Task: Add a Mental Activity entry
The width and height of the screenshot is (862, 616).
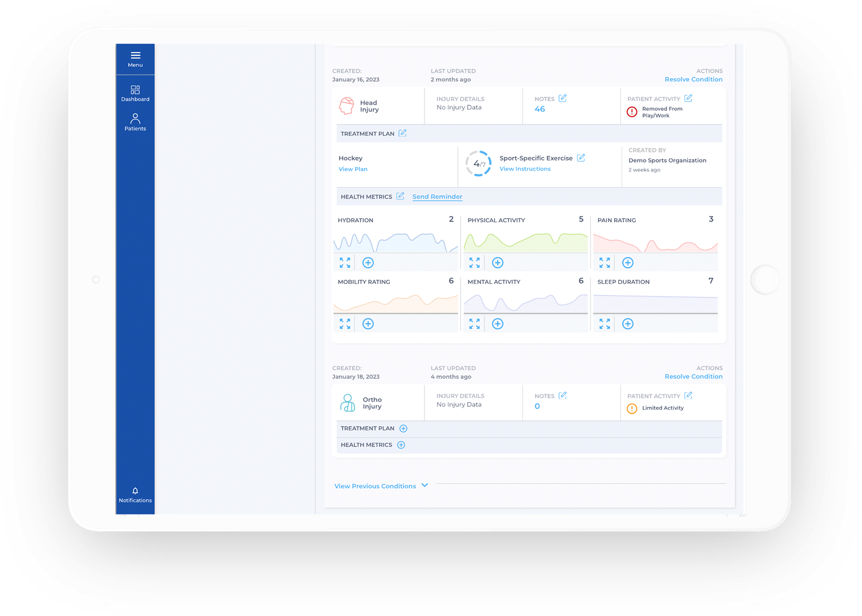Action: pos(498,324)
